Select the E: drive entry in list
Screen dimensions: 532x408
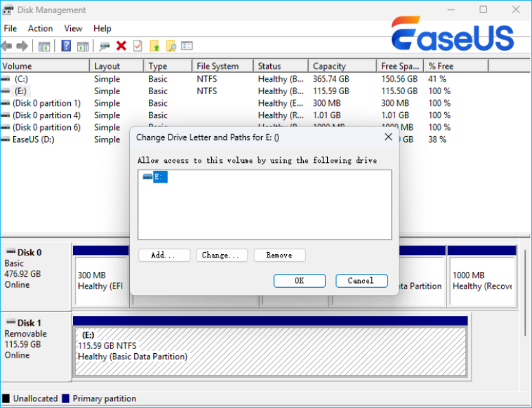pos(160,177)
